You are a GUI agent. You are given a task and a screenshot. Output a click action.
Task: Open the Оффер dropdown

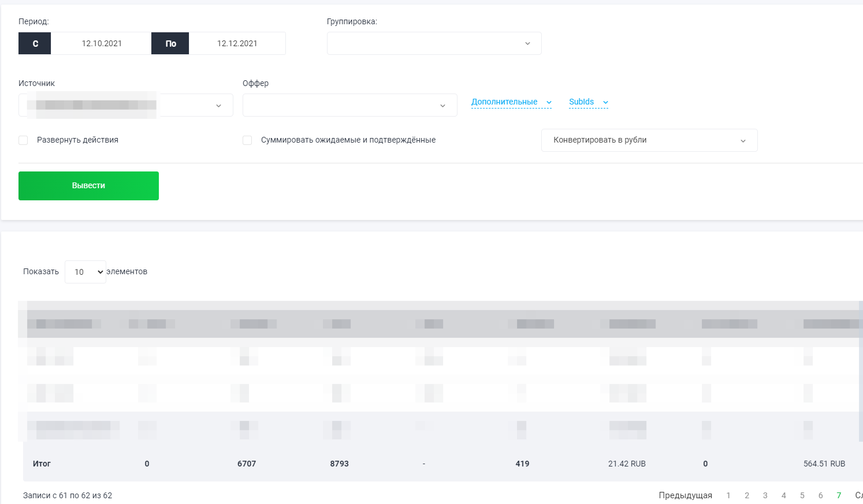(350, 105)
